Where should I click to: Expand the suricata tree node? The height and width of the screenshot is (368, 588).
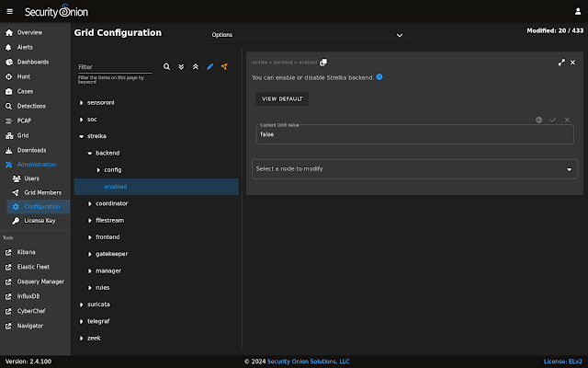coord(81,305)
